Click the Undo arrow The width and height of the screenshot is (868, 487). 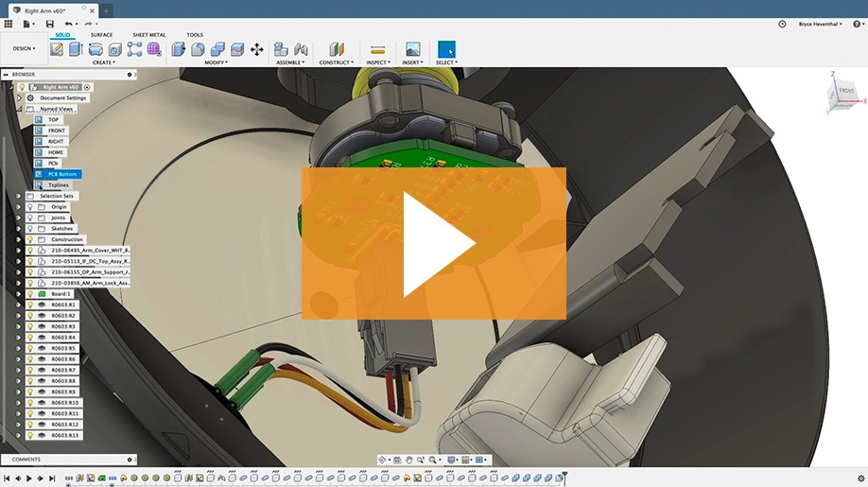[x=68, y=24]
